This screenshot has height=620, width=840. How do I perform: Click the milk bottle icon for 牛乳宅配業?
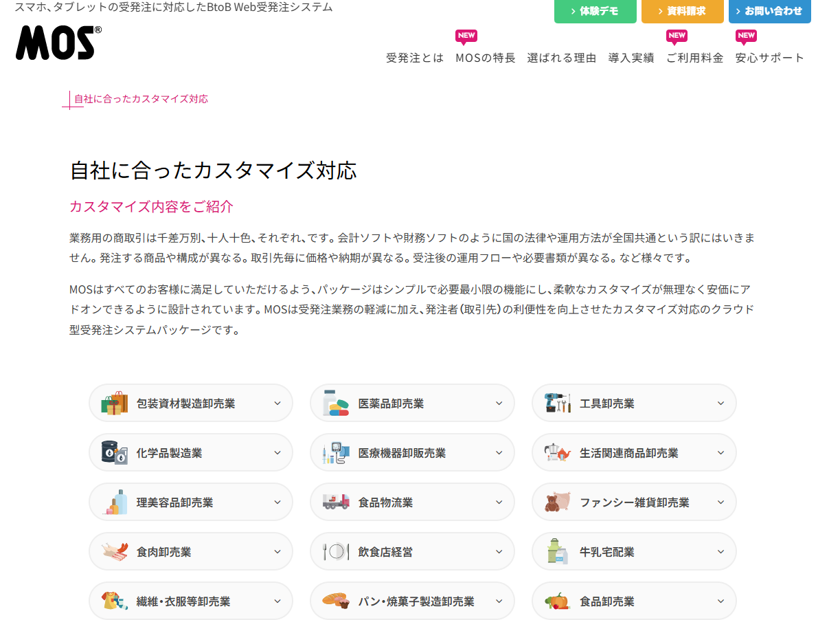558,552
